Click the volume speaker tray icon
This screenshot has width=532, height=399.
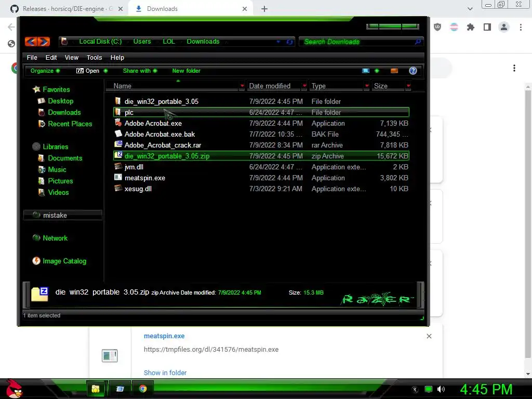(x=441, y=389)
